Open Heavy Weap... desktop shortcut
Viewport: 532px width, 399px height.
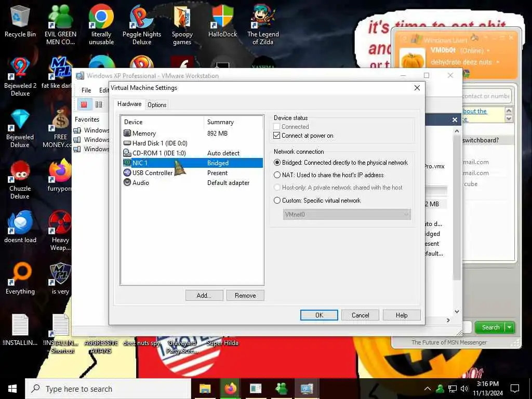[x=60, y=231]
